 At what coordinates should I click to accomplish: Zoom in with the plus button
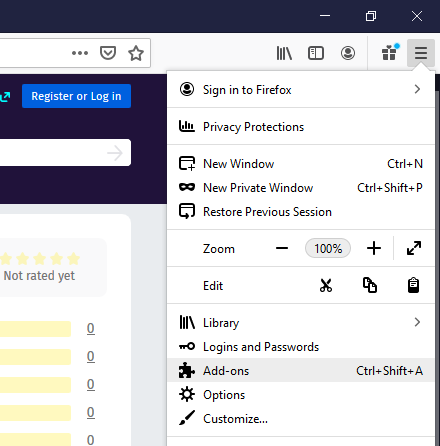374,248
